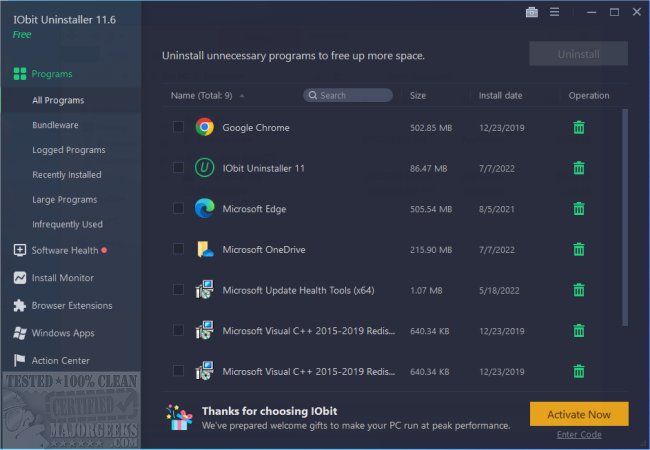This screenshot has width=650, height=450.
Task: Select Bundleware in the sidebar
Action: pos(55,125)
